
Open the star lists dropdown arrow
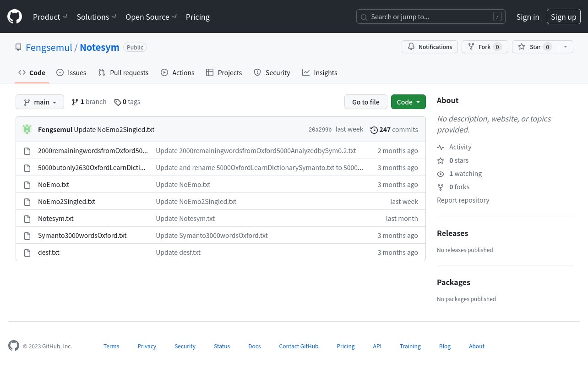click(566, 47)
